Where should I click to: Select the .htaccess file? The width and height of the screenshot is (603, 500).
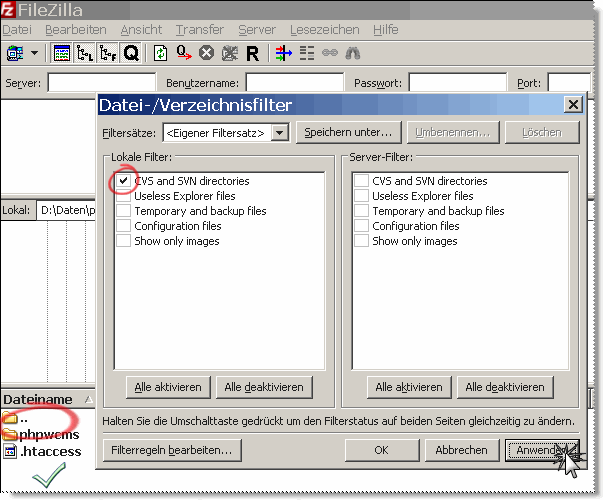(x=42, y=451)
